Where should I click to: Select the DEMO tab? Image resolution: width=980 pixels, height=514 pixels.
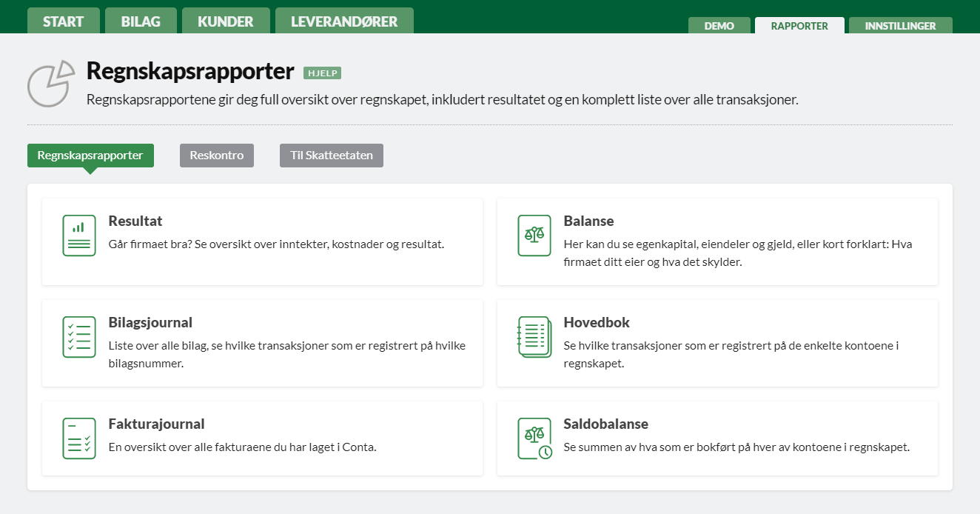tap(719, 25)
